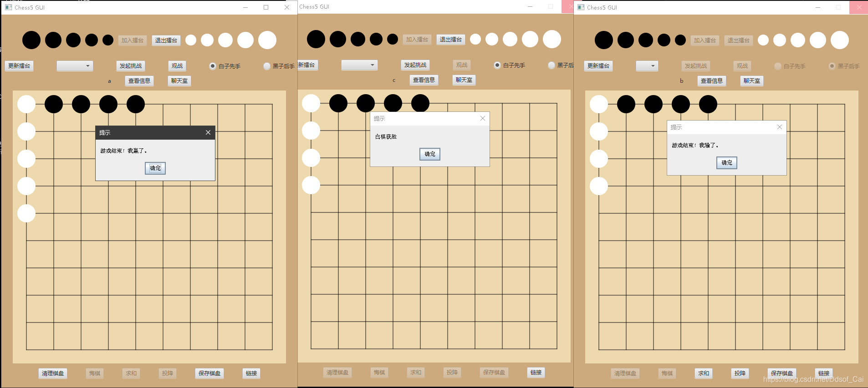Click 确定 in the 白棋获胜 dialog
The height and width of the screenshot is (388, 868).
[x=430, y=154]
